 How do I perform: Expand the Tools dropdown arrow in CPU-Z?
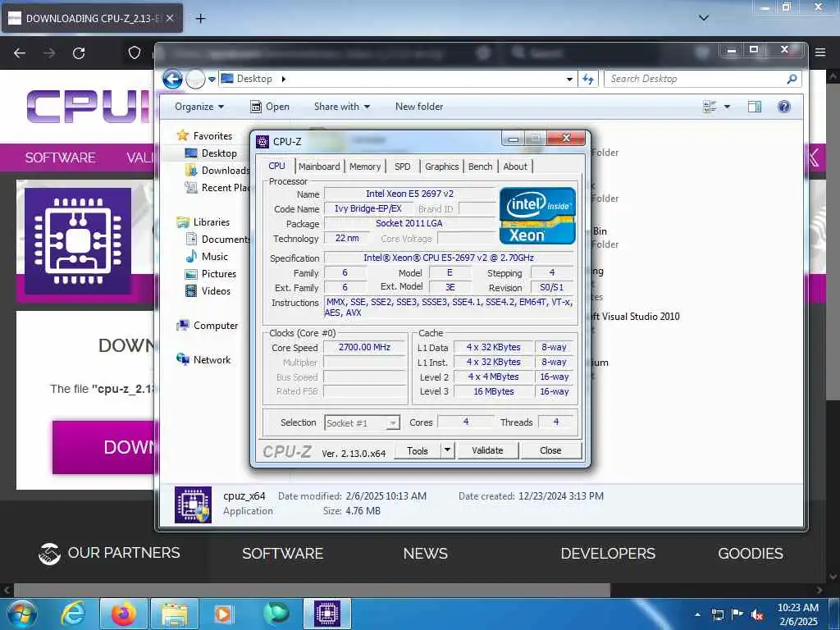(x=447, y=450)
